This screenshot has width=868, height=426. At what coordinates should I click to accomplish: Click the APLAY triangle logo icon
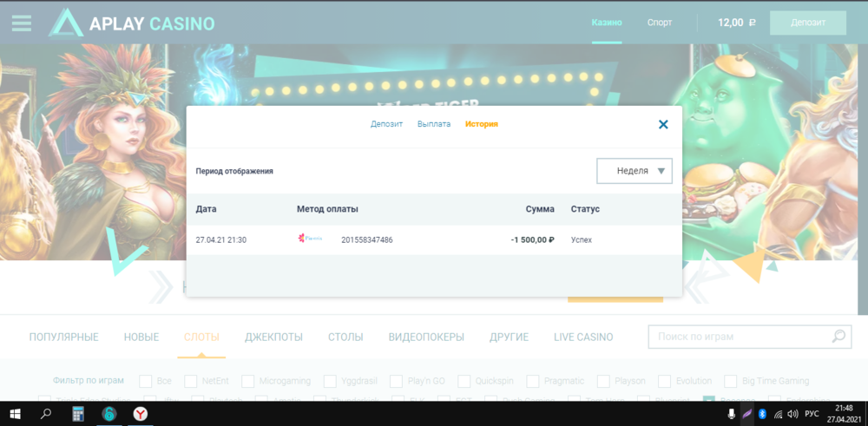(66, 23)
